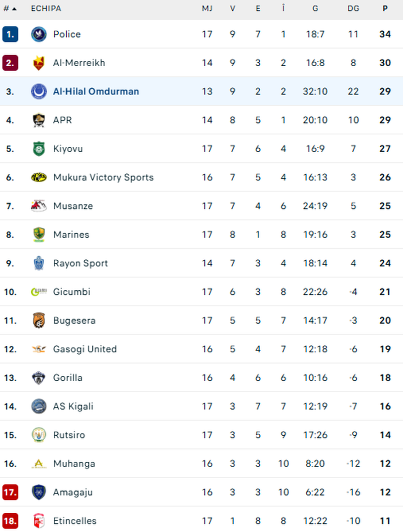Open the Al-Hilal Omdurman team link
403x532 pixels.
pos(96,91)
